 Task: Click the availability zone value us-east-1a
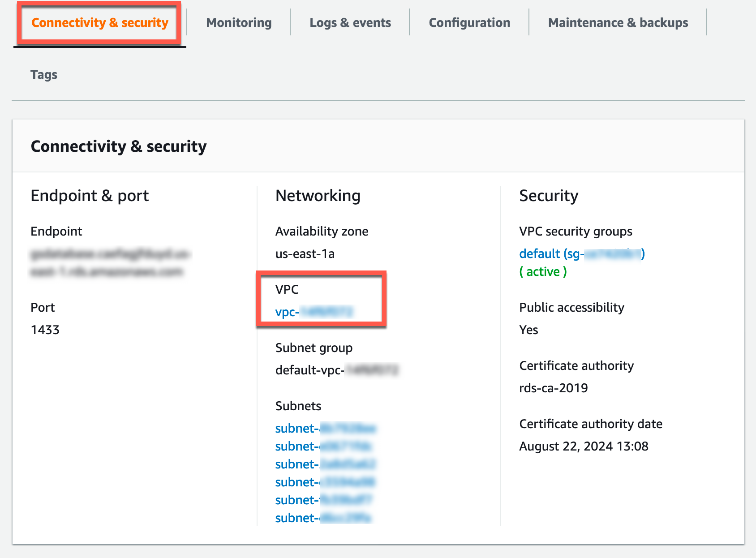pos(305,254)
